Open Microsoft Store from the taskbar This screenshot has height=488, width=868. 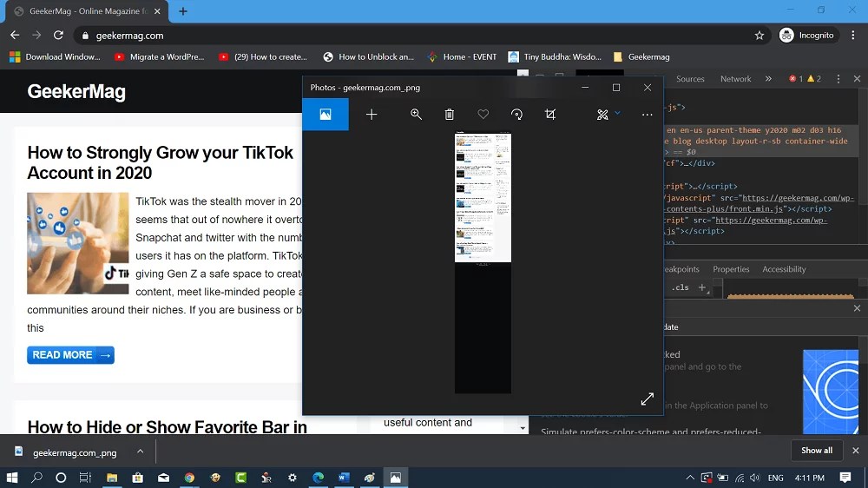point(137,478)
